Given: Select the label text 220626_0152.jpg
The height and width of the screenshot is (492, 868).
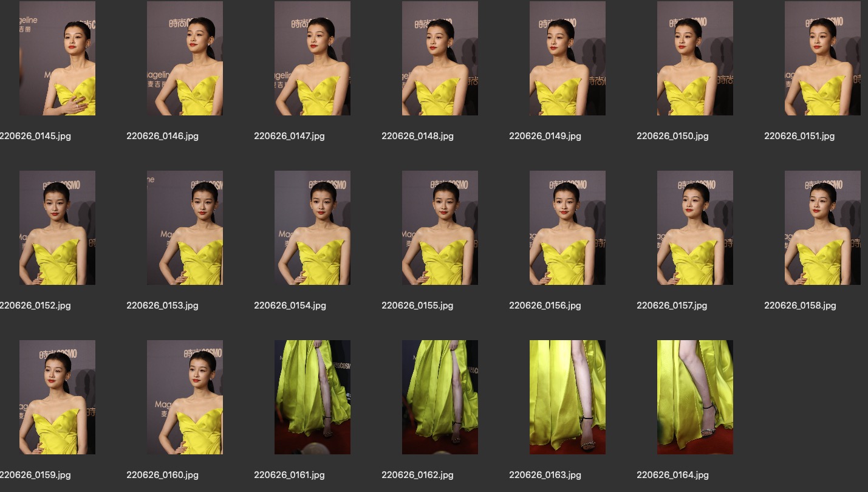Looking at the screenshot, I should pyautogui.click(x=35, y=306).
